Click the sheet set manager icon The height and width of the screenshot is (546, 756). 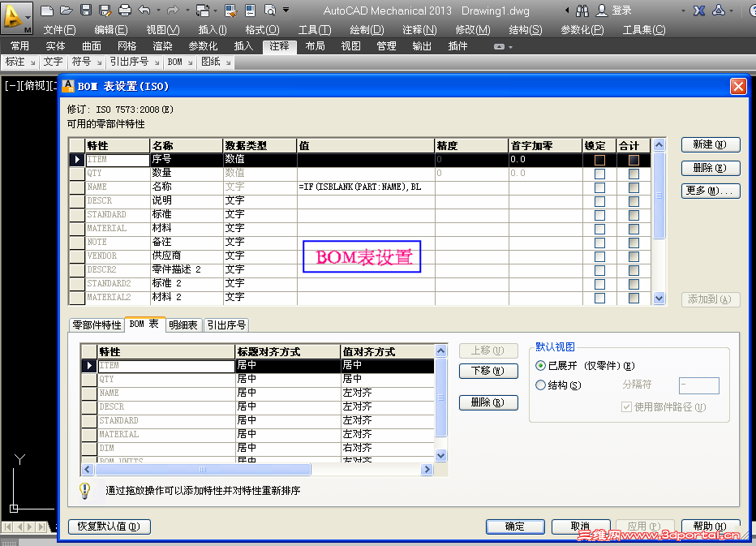(250, 10)
